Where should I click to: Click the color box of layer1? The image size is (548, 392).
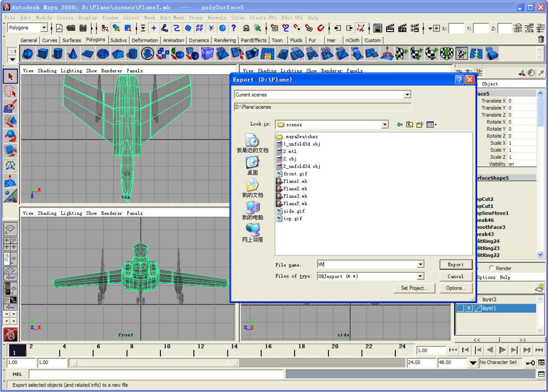tap(478, 308)
